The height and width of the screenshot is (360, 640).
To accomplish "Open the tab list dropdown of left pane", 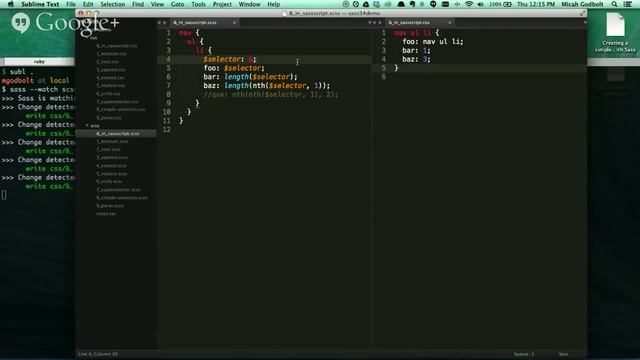I will (x=369, y=23).
